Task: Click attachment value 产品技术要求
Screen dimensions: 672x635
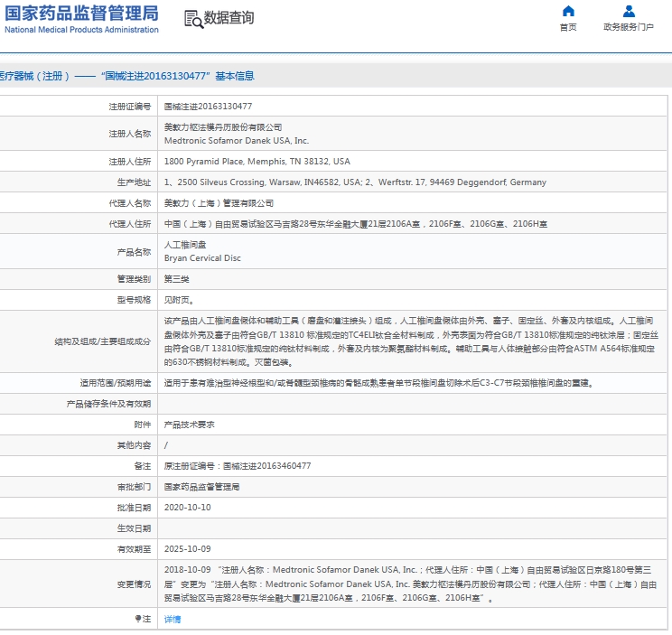Action: coord(190,425)
